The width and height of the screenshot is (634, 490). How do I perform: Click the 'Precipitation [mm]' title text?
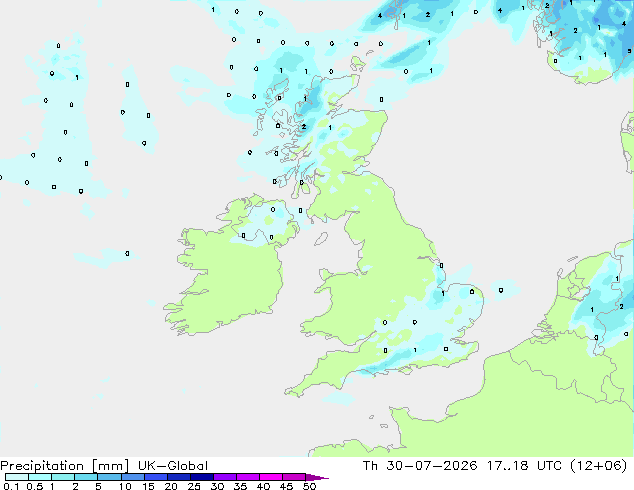pos(65,466)
